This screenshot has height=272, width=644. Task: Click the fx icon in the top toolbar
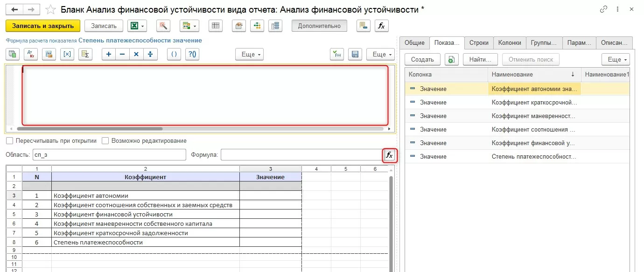point(382,26)
